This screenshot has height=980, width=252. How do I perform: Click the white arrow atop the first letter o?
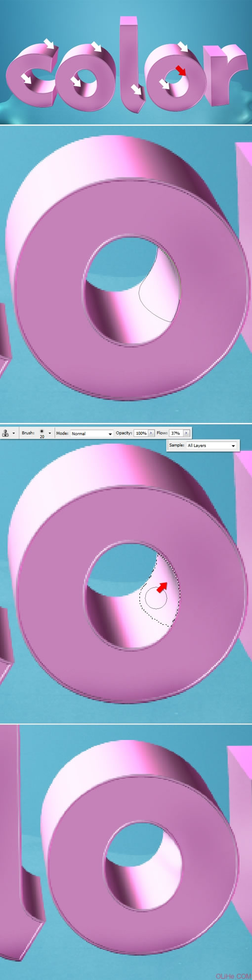pyautogui.click(x=96, y=47)
